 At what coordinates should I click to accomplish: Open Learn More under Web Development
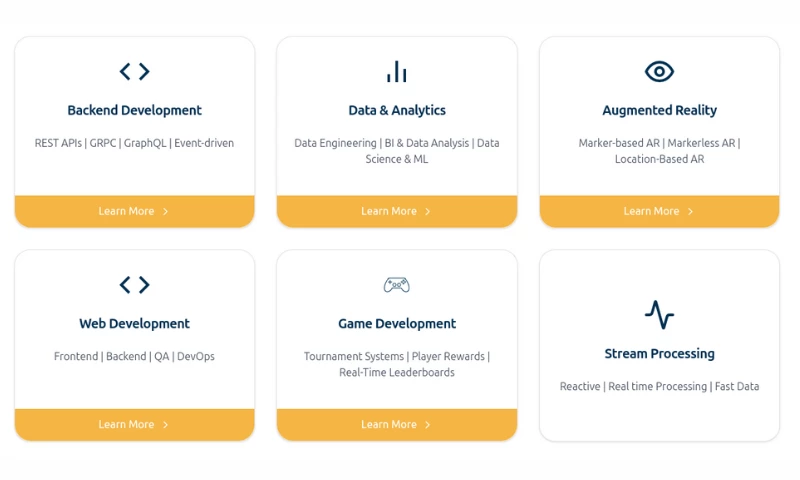134,424
